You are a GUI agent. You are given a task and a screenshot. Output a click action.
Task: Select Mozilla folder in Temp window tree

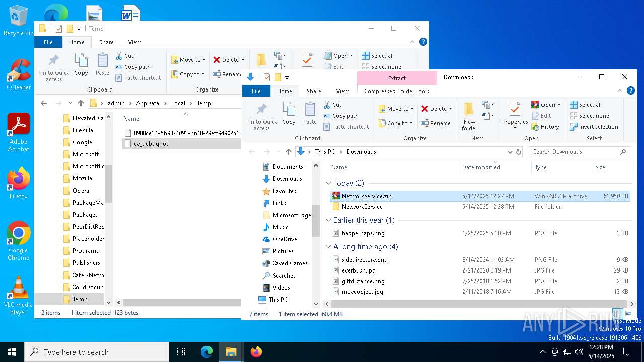click(82, 178)
